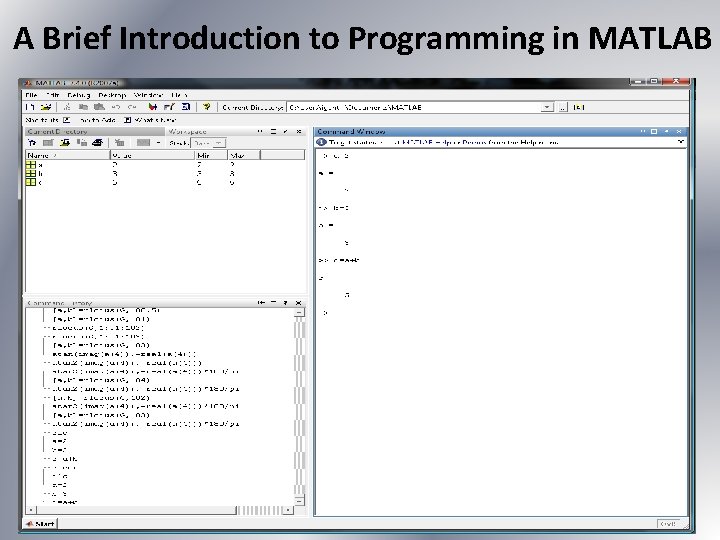Viewport: 720px width, 540px height.
Task: Undock the Command History panel
Action: tap(286, 303)
